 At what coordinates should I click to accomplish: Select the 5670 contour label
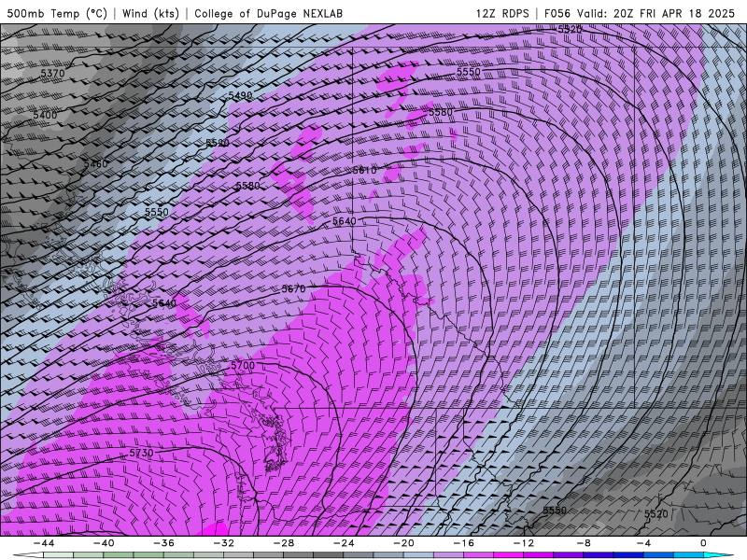coord(293,288)
